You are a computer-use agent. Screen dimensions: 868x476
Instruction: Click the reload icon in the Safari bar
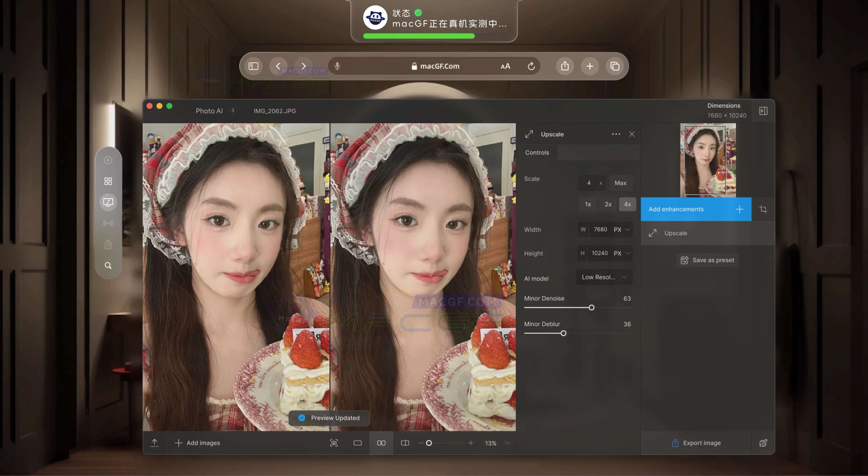coord(531,66)
